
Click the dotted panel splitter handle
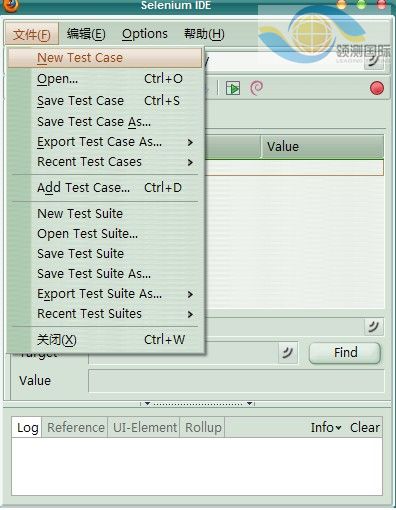(198, 404)
